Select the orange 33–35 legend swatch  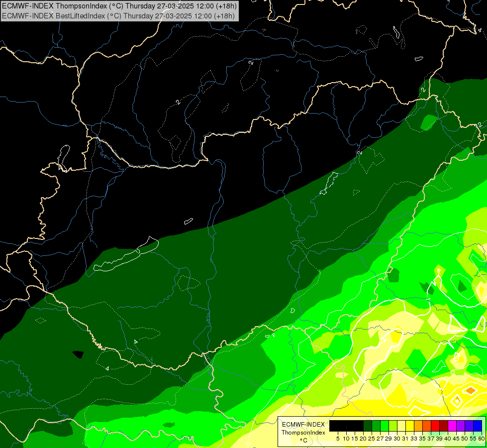[x=418, y=426]
